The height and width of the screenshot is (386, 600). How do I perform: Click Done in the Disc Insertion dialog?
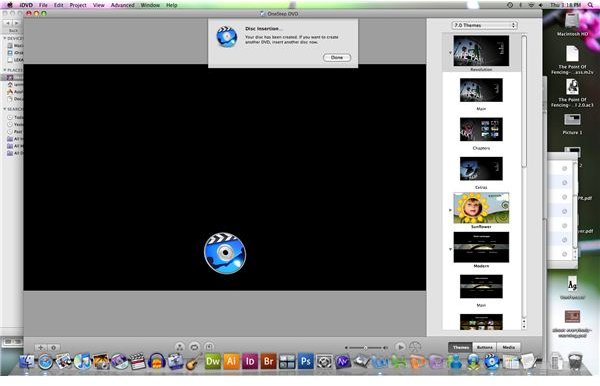click(x=337, y=57)
